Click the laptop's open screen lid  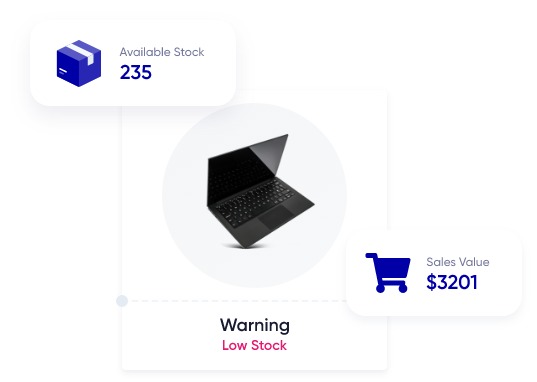point(247,171)
